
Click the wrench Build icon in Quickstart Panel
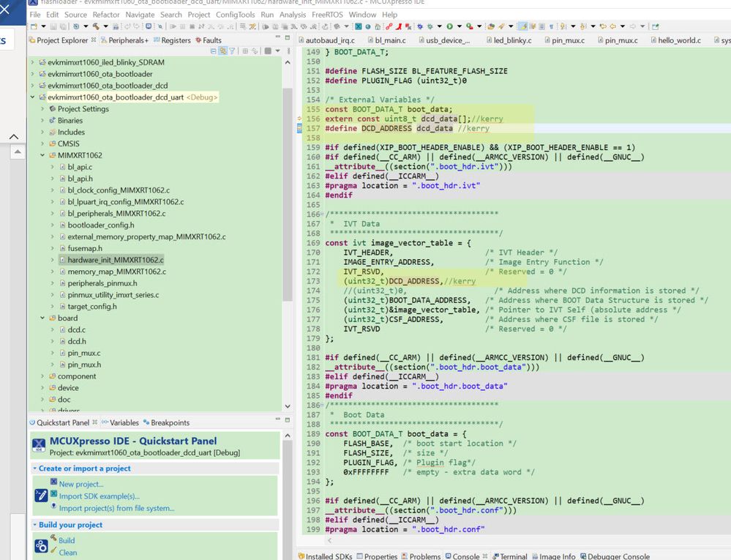tap(53, 539)
